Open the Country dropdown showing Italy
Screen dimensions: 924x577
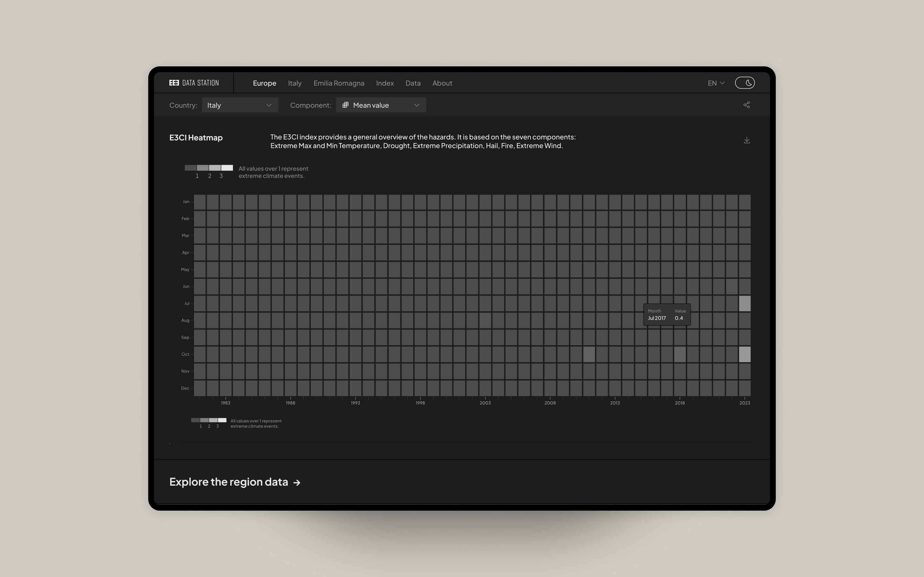coord(240,105)
